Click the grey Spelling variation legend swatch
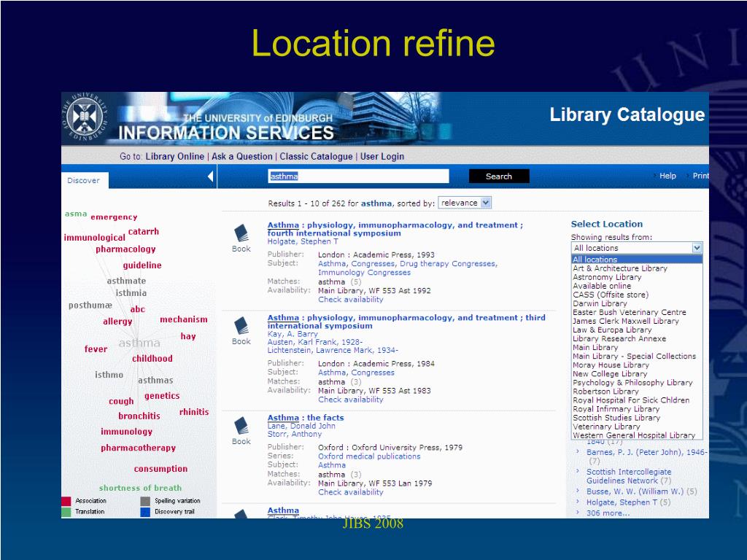Viewport: 747px width, 560px height. [145, 501]
